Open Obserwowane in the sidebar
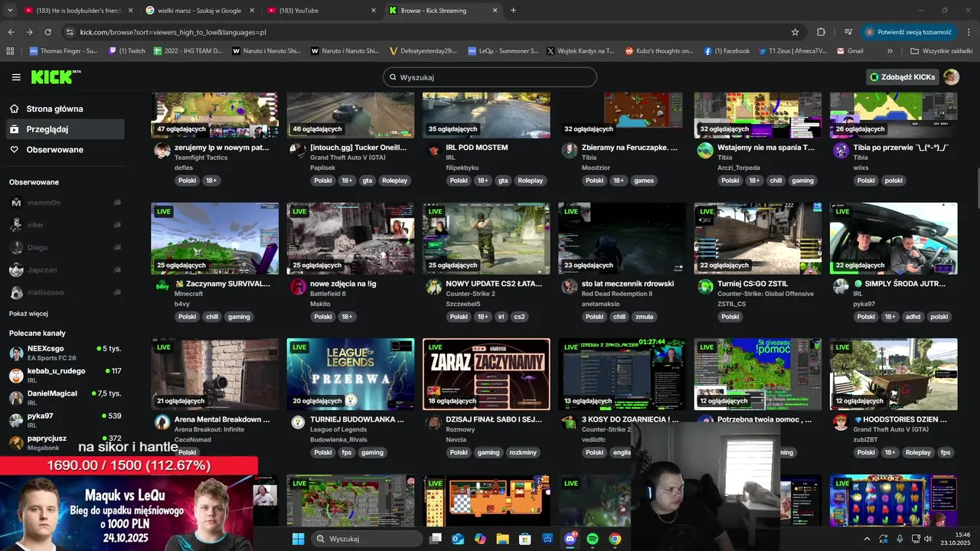 [54, 149]
